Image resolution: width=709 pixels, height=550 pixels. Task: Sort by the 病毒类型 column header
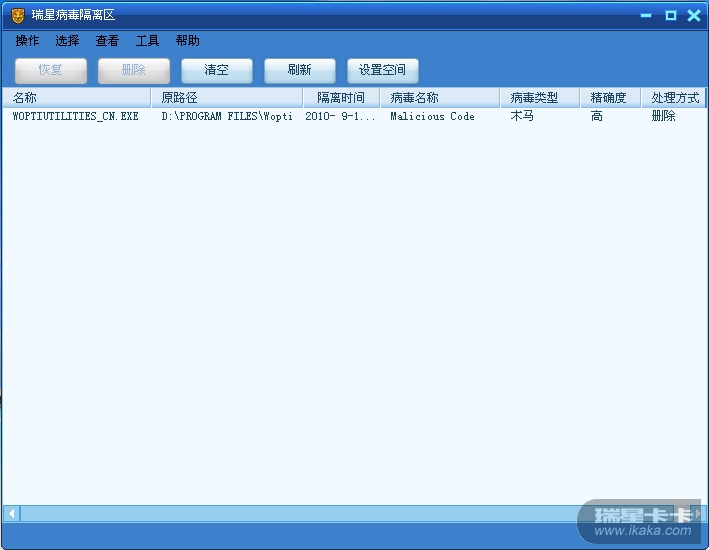(x=540, y=98)
